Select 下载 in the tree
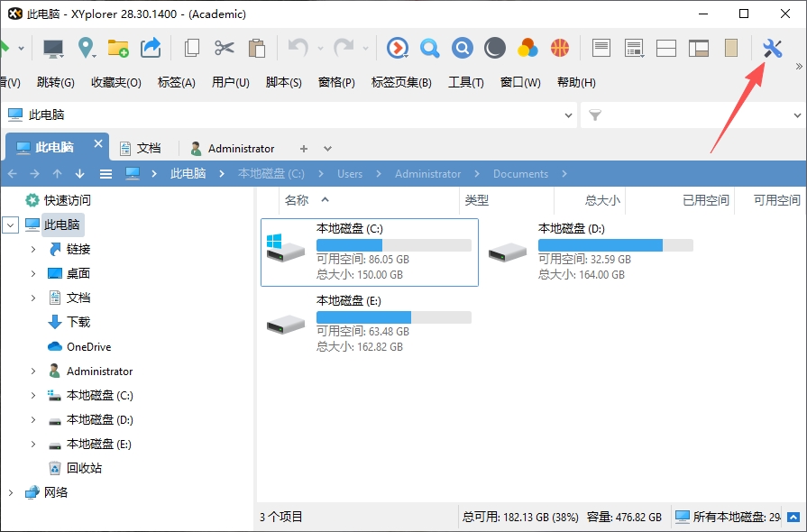The image size is (807, 532). tap(78, 322)
